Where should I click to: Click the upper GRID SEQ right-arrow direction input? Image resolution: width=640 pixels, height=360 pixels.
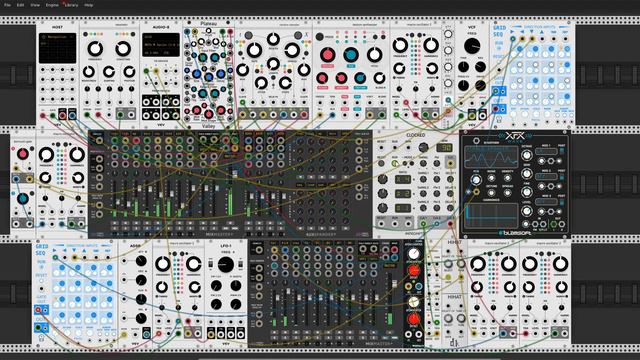pyautogui.click(x=513, y=39)
